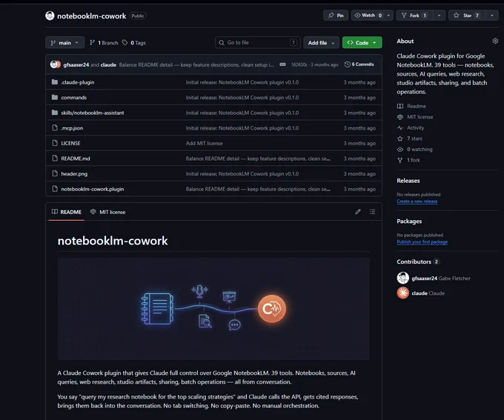The image size is (504, 420).
Task: Open gfsaaser24 Gabe Fletcher contributor name
Action: pos(441,279)
